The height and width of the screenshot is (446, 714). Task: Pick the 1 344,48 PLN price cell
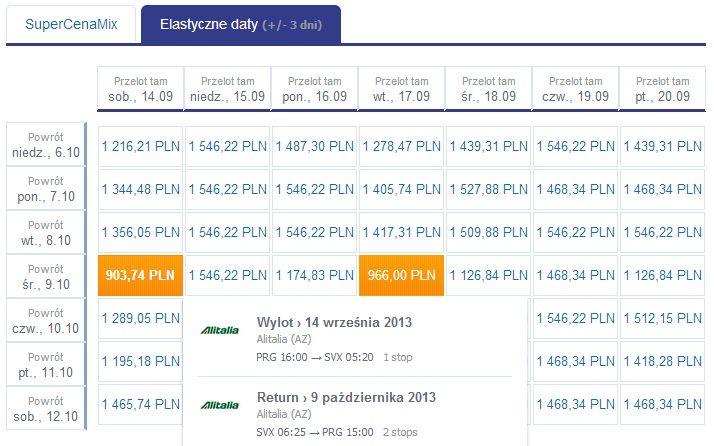tap(140, 189)
